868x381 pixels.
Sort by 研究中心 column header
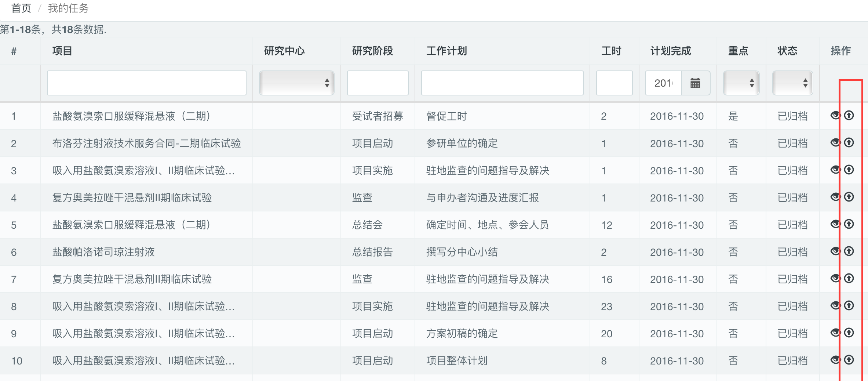[x=284, y=51]
